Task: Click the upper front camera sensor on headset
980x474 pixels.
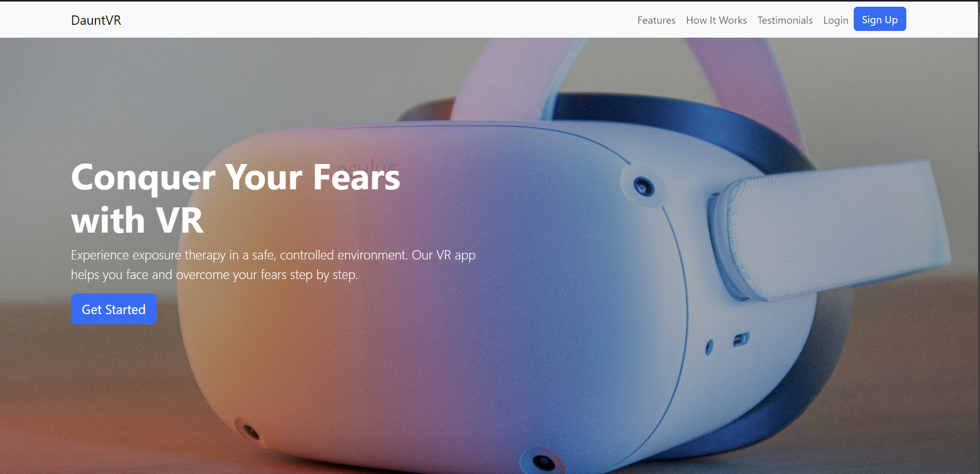Action: (x=643, y=186)
